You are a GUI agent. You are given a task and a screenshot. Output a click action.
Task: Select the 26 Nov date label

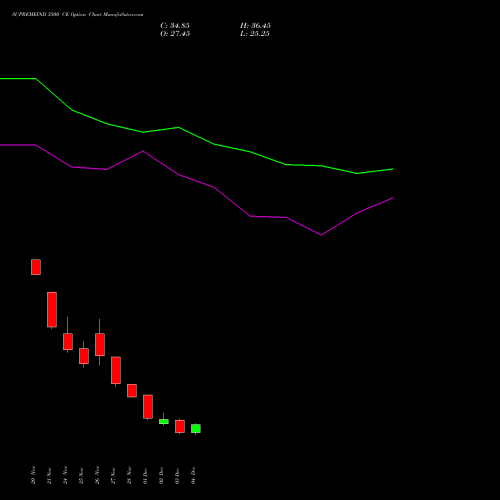[x=97, y=475]
